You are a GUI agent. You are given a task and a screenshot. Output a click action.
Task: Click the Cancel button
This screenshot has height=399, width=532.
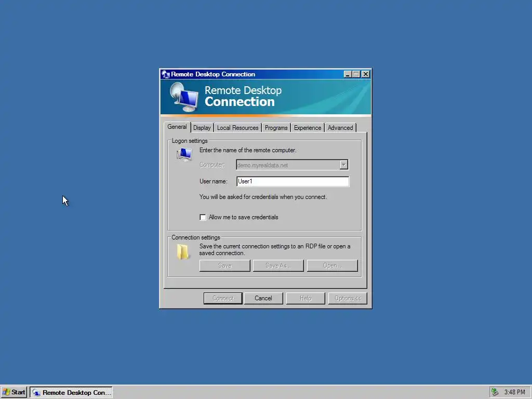coord(263,298)
